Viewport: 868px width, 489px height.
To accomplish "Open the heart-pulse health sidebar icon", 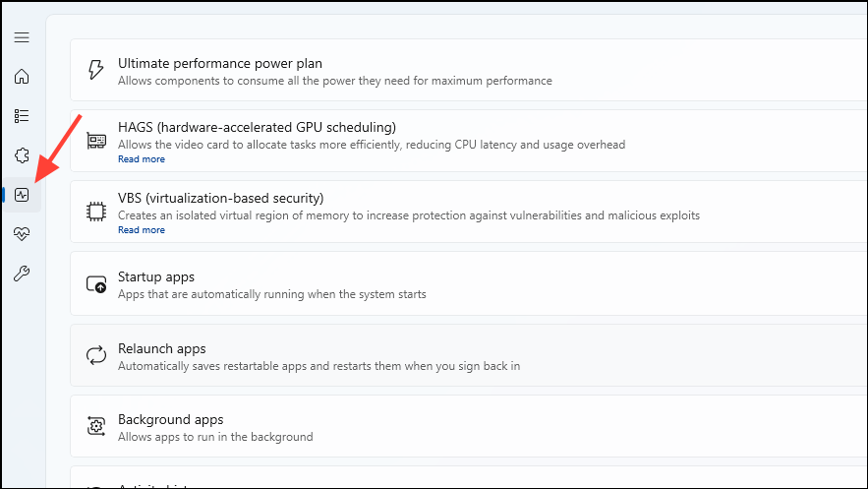I will pyautogui.click(x=22, y=234).
